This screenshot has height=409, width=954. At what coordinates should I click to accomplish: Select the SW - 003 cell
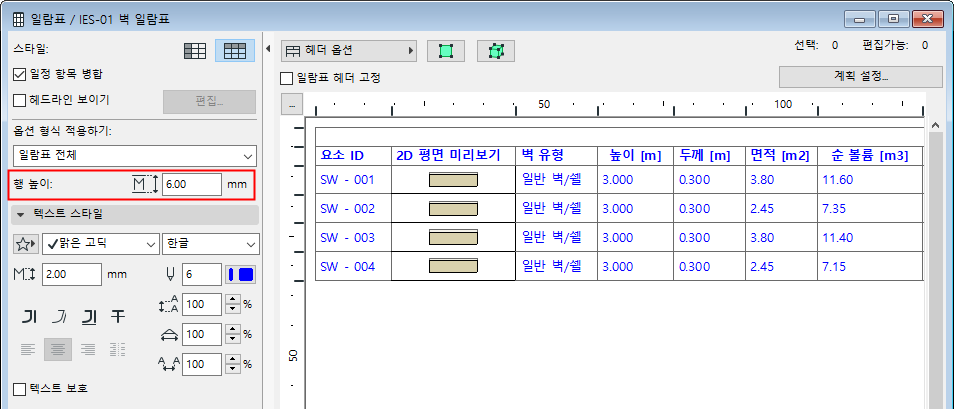coord(353,237)
